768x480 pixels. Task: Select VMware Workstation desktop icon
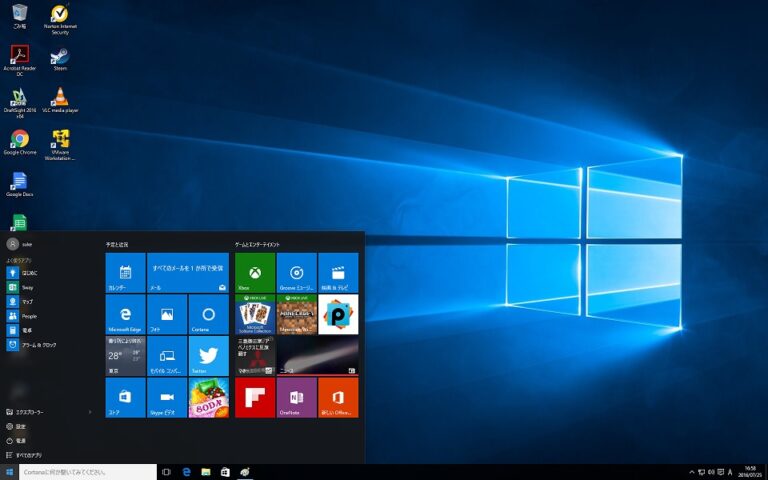point(60,145)
